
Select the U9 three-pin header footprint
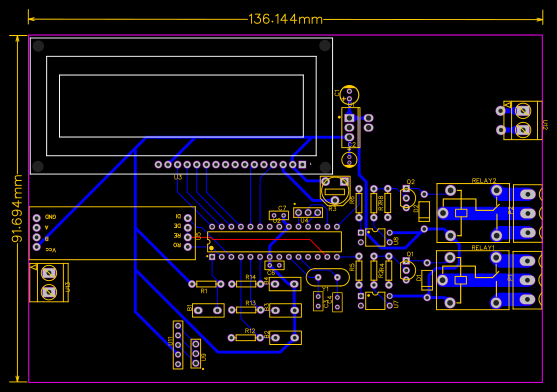point(195,354)
